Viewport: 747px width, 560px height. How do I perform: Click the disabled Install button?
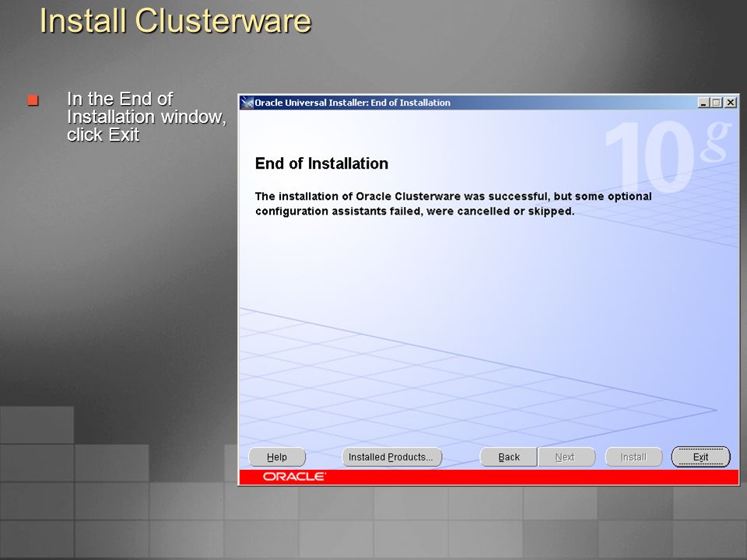[x=633, y=457]
